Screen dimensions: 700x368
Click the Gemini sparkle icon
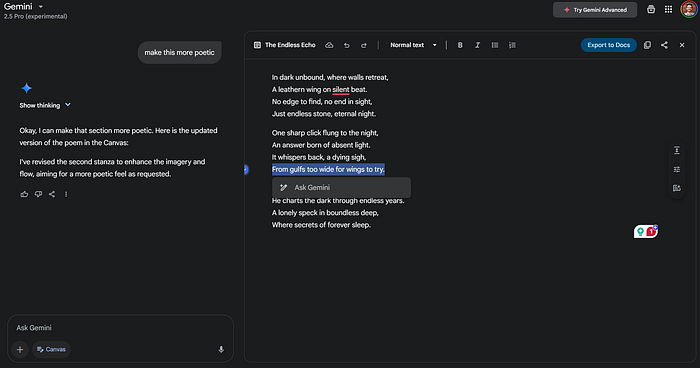coord(26,88)
